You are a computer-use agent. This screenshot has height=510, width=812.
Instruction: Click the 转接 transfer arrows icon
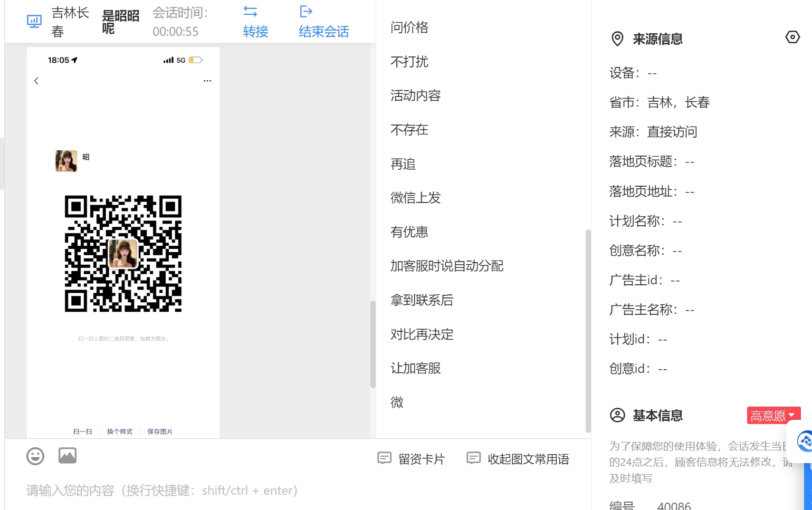click(250, 11)
